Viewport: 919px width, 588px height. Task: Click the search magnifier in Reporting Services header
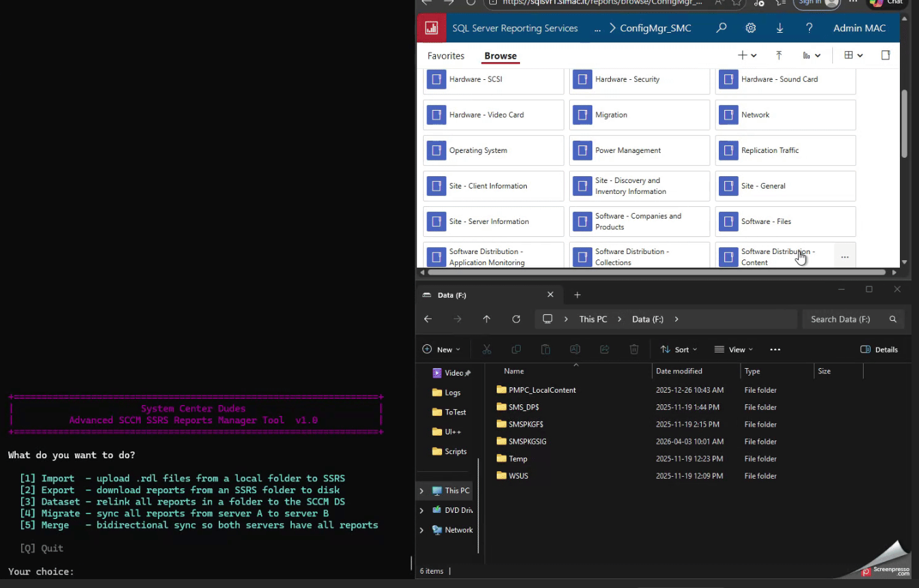722,28
